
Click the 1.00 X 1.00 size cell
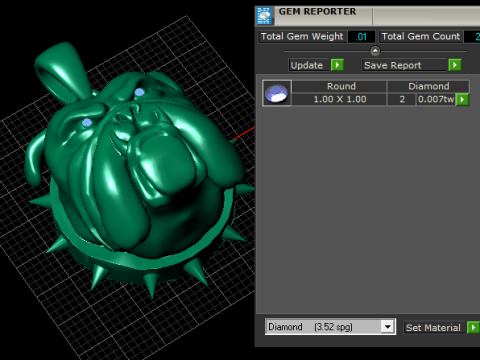click(x=340, y=99)
